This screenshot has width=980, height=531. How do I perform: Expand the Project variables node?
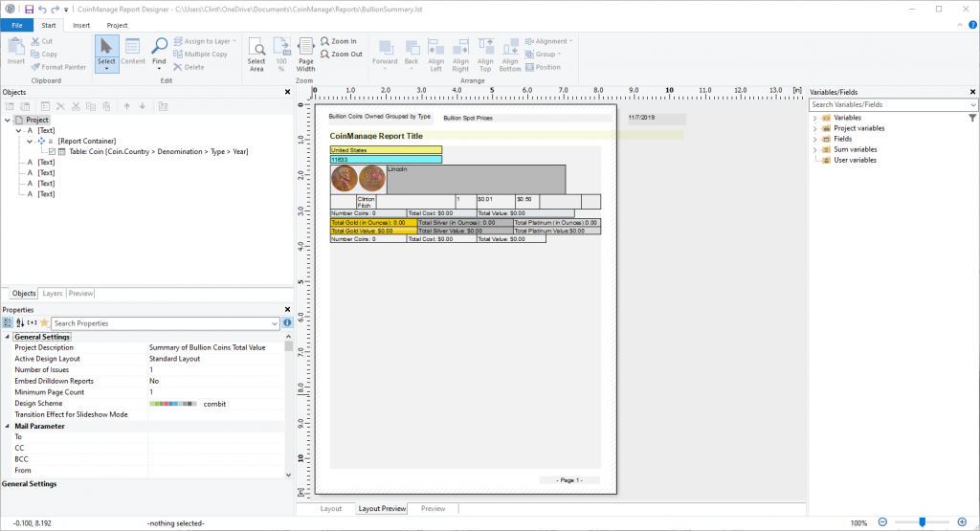pyautogui.click(x=815, y=129)
